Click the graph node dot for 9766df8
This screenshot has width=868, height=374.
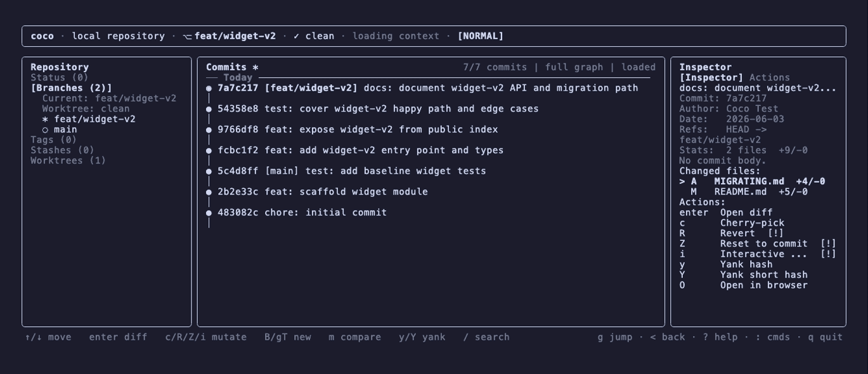(209, 129)
